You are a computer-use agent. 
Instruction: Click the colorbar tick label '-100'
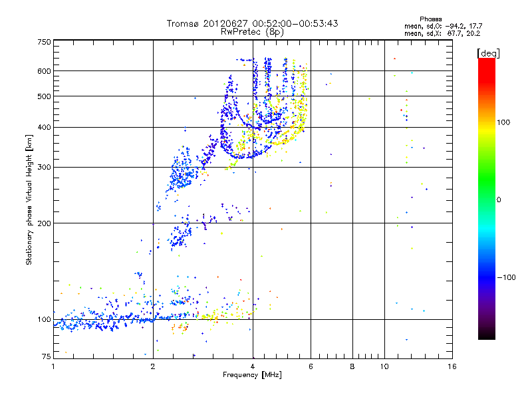(x=507, y=277)
